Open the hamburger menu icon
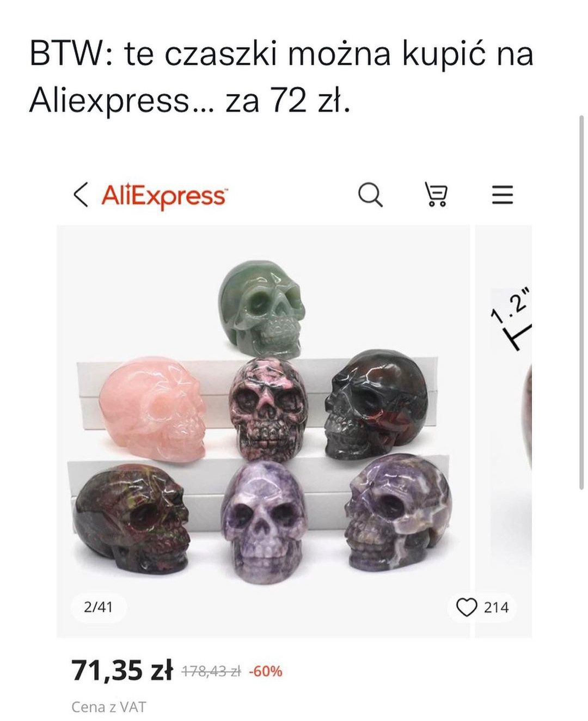 point(503,195)
